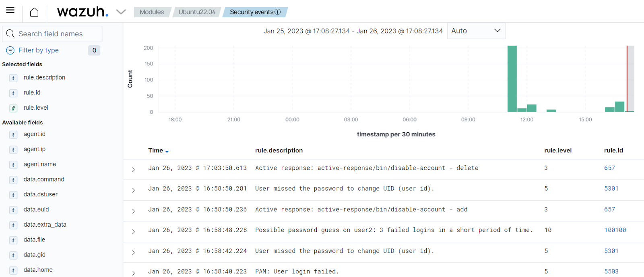
Task: Click the red current-time marker in the chart
Action: pyautogui.click(x=627, y=79)
